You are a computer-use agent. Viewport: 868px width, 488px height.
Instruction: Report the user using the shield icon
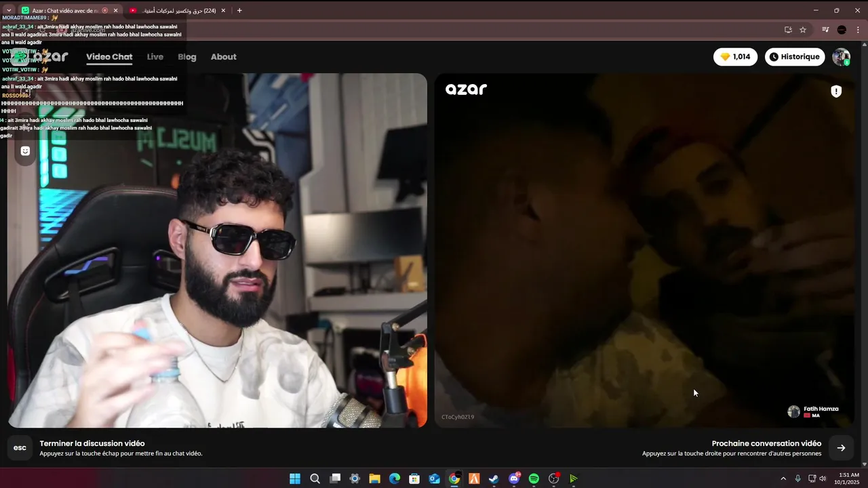[836, 91]
